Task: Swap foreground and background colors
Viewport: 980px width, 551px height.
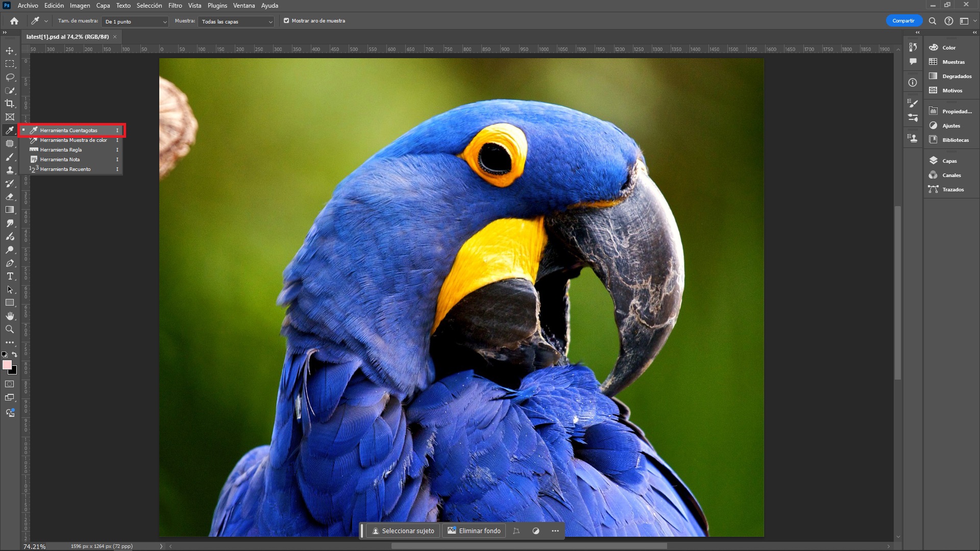Action: (14, 354)
